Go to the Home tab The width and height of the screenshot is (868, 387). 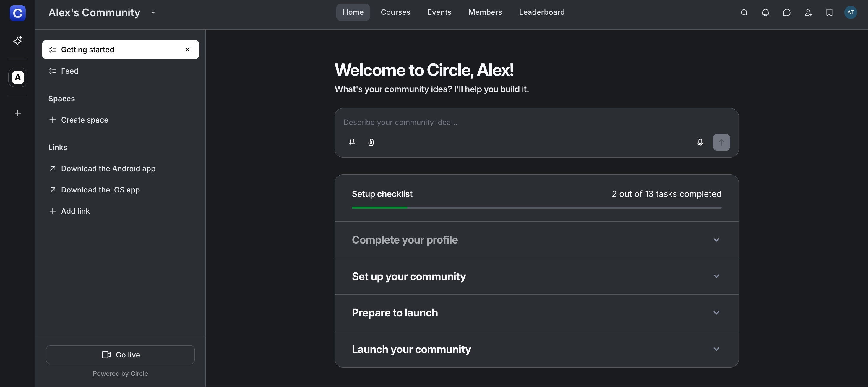353,12
